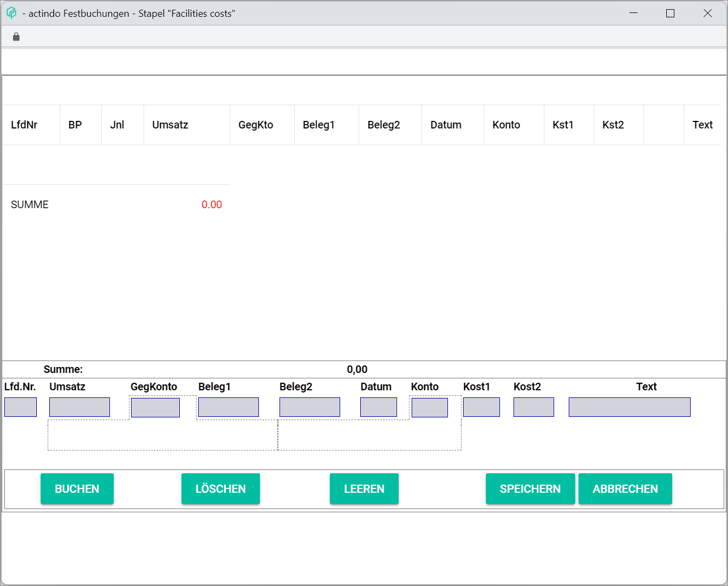Minimize the Festbuchungen window
The height and width of the screenshot is (586, 728).
click(633, 13)
